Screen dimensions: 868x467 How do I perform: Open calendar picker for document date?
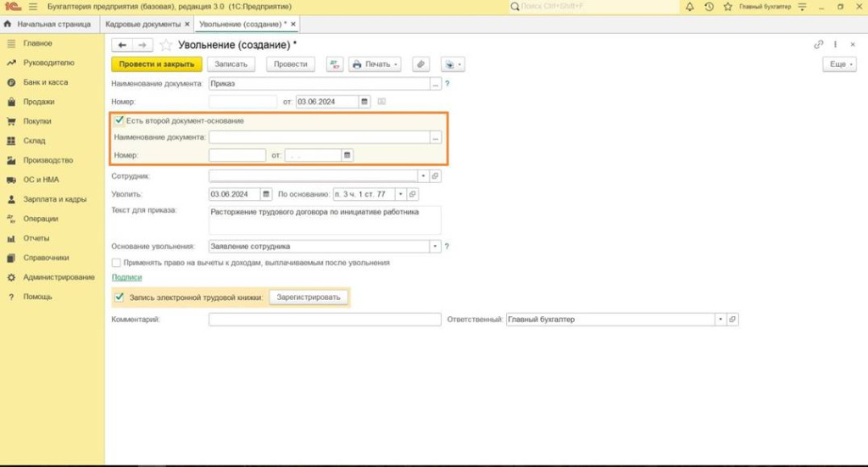pos(364,102)
